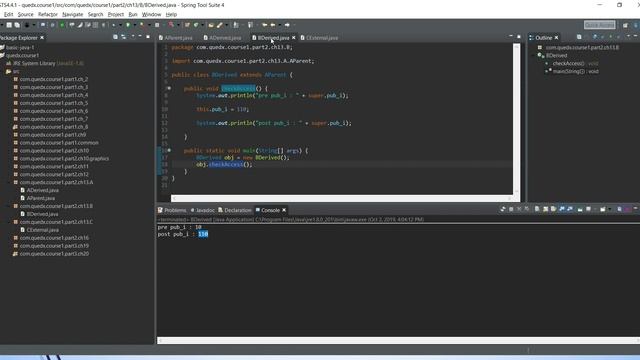
Task: Toggle Word Wrap in Console toolbar
Action: (553, 209)
